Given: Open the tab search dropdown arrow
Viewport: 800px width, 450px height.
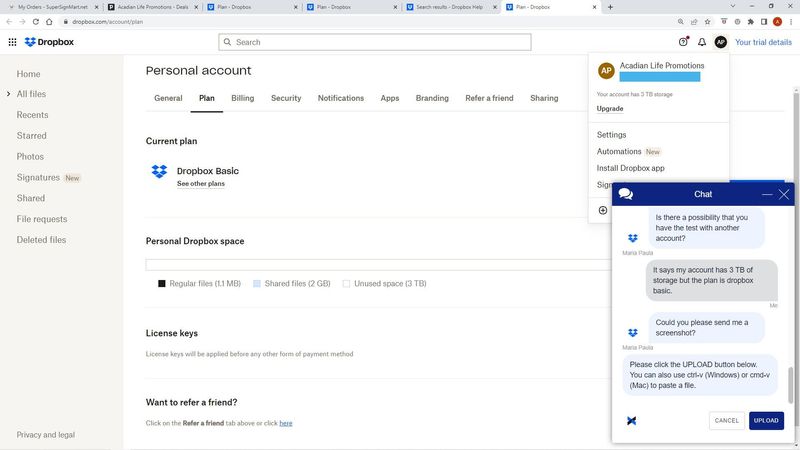Looking at the screenshot, I should click(733, 6).
